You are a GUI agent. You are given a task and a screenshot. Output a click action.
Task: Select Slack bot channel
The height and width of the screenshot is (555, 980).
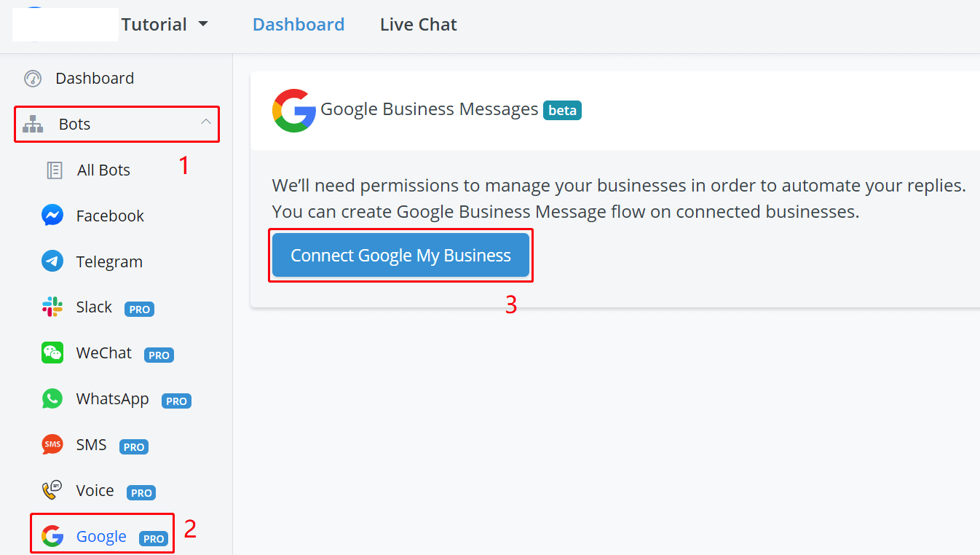(x=94, y=307)
